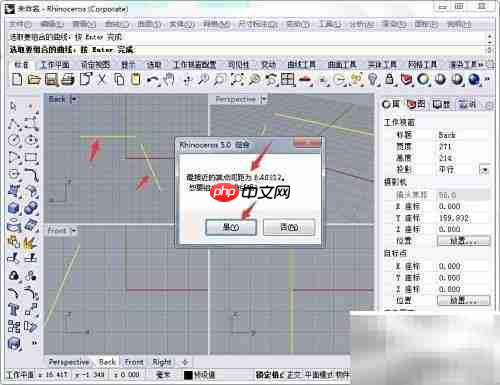The height and width of the screenshot is (385, 500).
Task: Select the Text T tool in sidebar
Action: point(14,309)
